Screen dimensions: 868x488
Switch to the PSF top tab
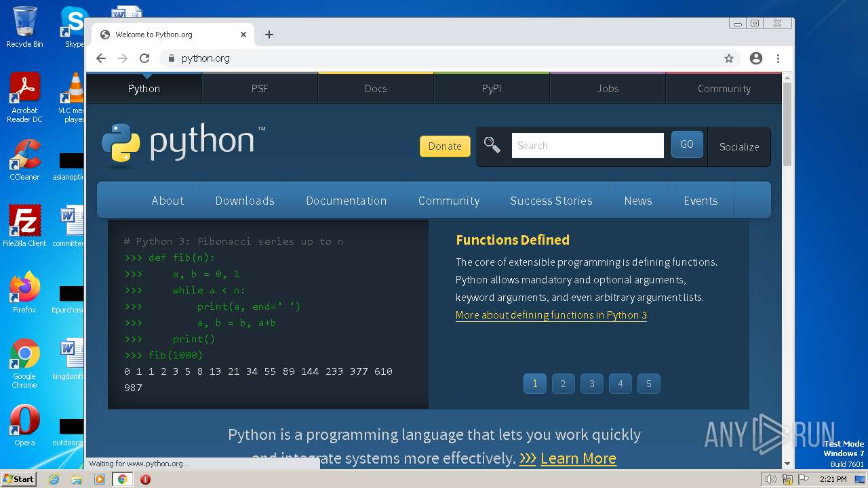(x=260, y=88)
